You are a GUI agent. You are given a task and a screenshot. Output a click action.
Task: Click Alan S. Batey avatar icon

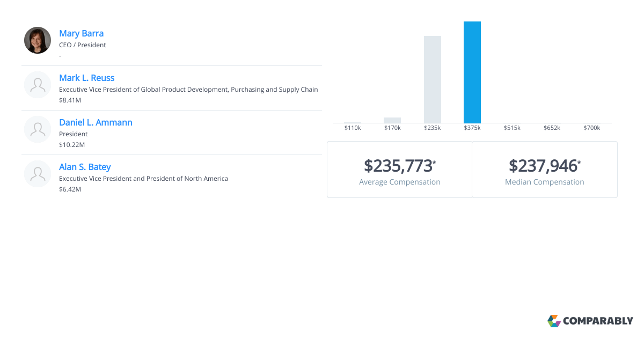click(38, 174)
